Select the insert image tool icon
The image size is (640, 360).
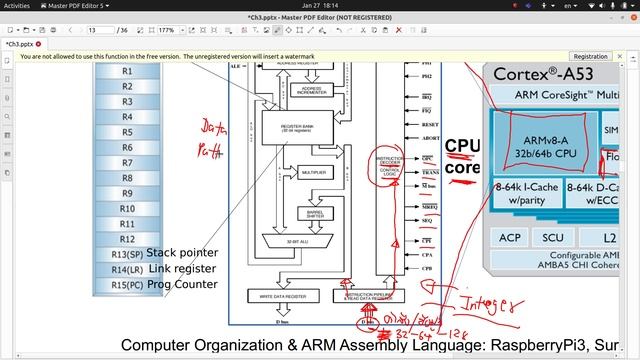tap(266, 30)
